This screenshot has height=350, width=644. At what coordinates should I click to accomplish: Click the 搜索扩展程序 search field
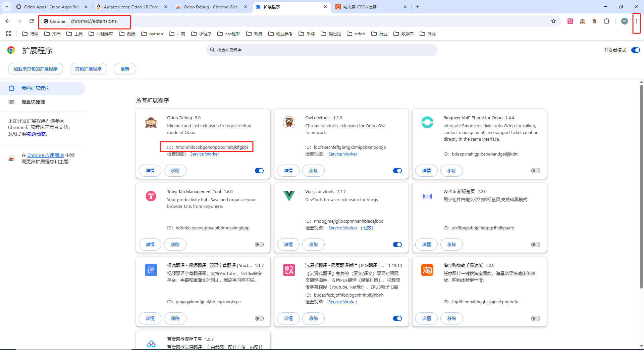click(x=322, y=50)
